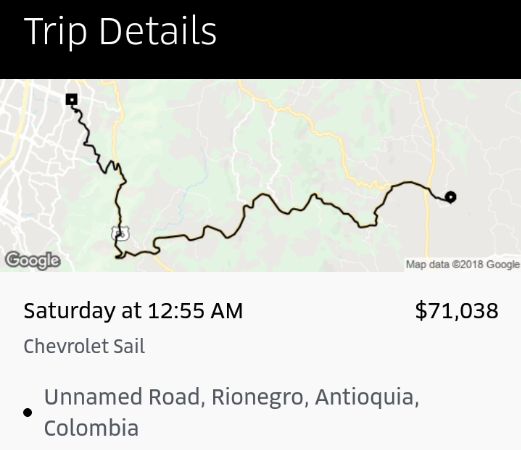Select the Saturday at 12:55 AM timestamp
Image resolution: width=521 pixels, height=450 pixels.
133,311
